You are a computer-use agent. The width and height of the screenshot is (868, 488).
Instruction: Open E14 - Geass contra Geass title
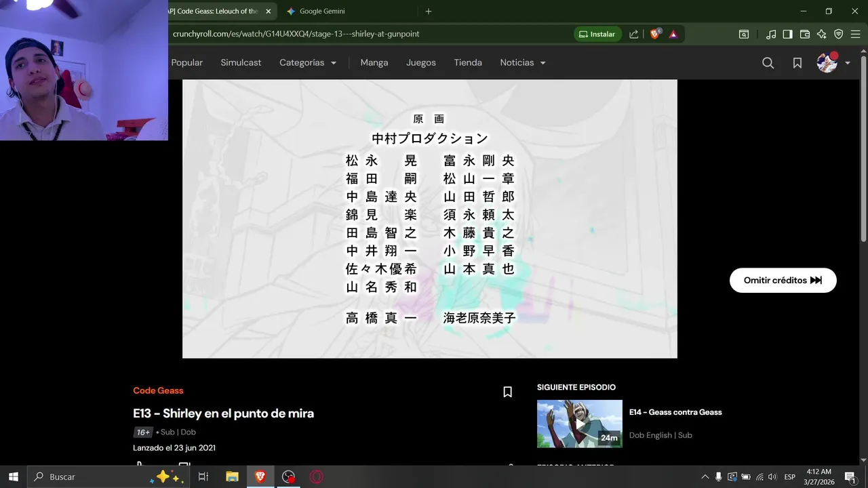[x=675, y=412]
